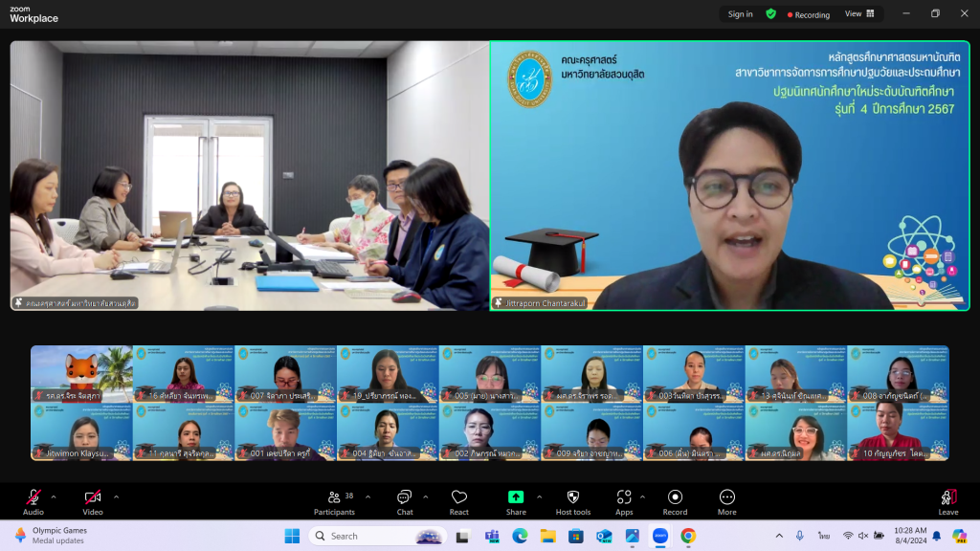Open the Participants panel
The image size is (980, 551).
click(x=334, y=497)
